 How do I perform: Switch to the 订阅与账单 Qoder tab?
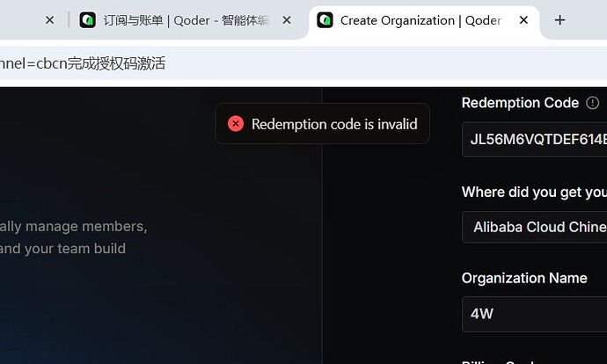tap(186, 20)
